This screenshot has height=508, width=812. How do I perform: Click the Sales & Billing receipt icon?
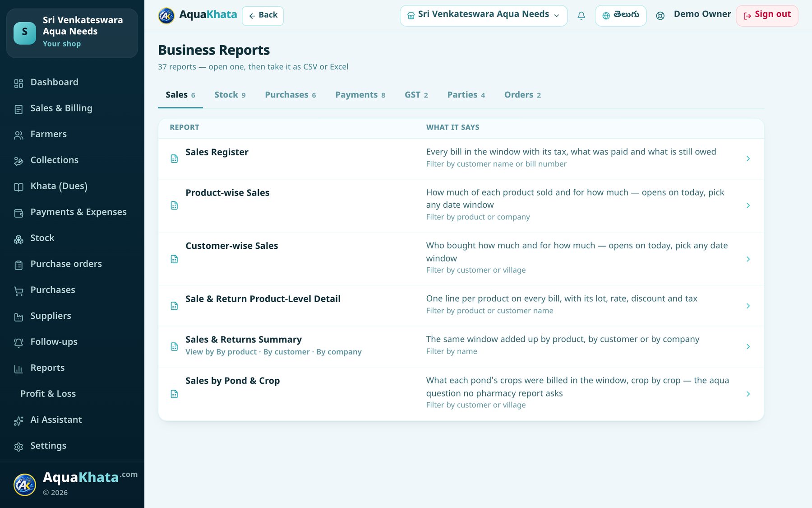tap(18, 109)
